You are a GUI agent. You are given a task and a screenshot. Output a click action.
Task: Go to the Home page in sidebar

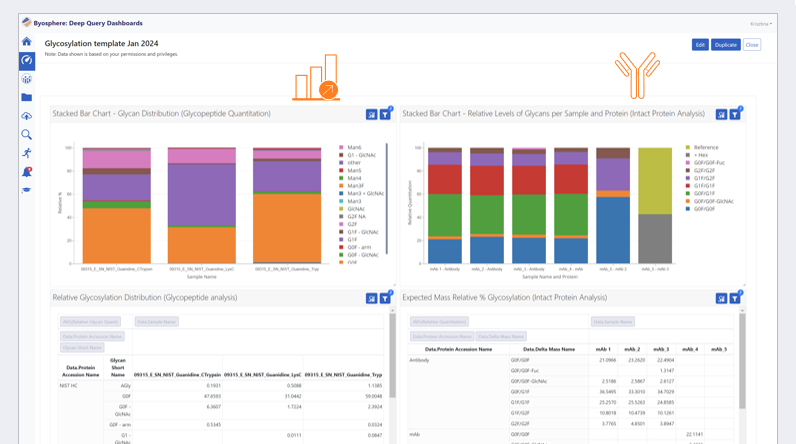click(x=27, y=42)
